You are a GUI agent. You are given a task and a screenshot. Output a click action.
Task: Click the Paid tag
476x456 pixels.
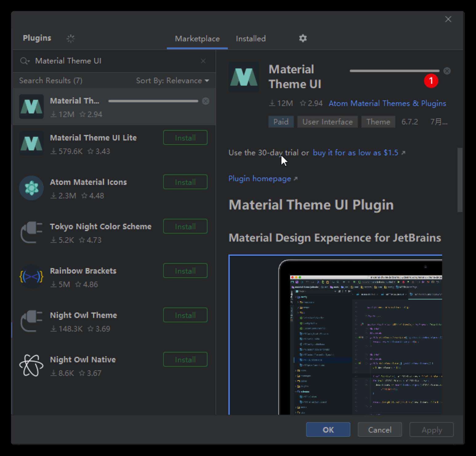coord(281,122)
